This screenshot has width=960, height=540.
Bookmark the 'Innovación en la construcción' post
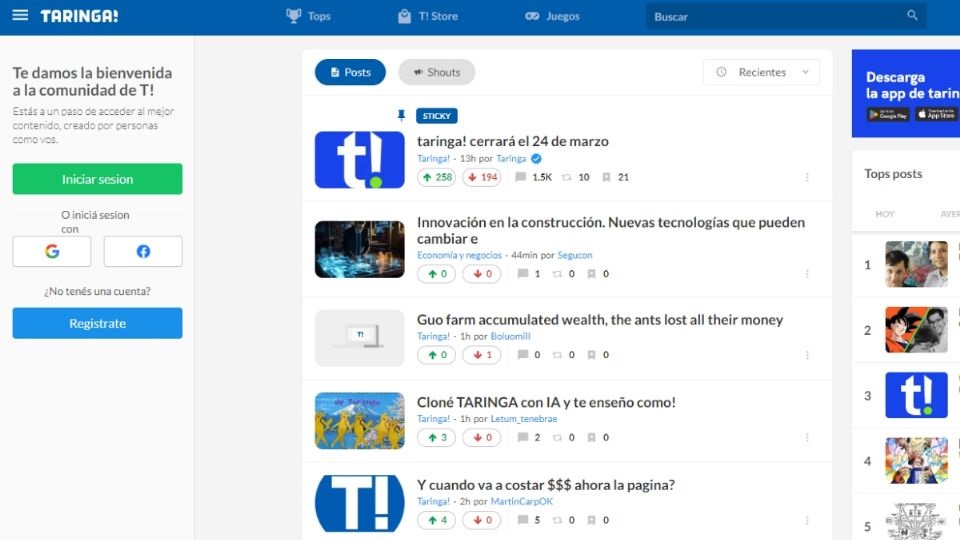[x=598, y=274]
